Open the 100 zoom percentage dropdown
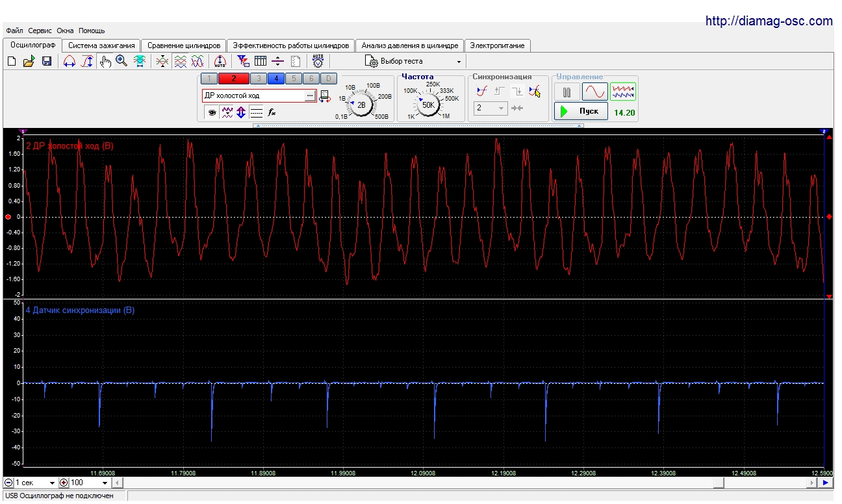This screenshot has width=842, height=504. point(90,483)
